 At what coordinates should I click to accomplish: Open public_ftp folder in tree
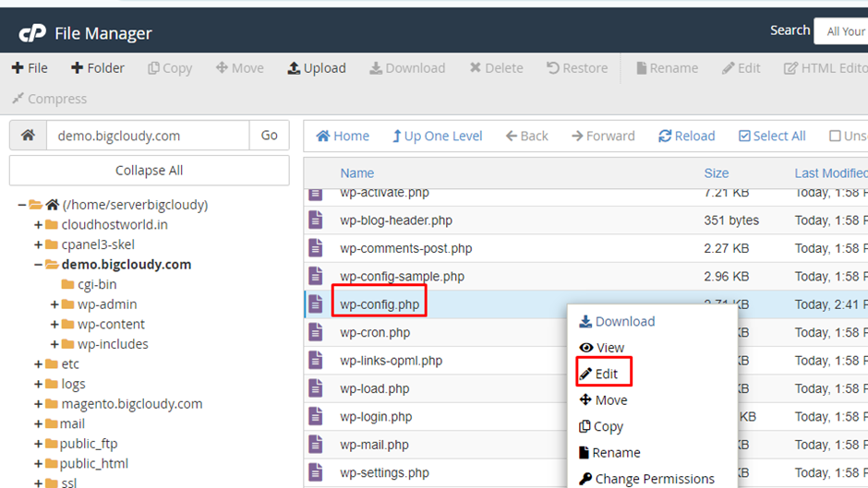[81, 444]
